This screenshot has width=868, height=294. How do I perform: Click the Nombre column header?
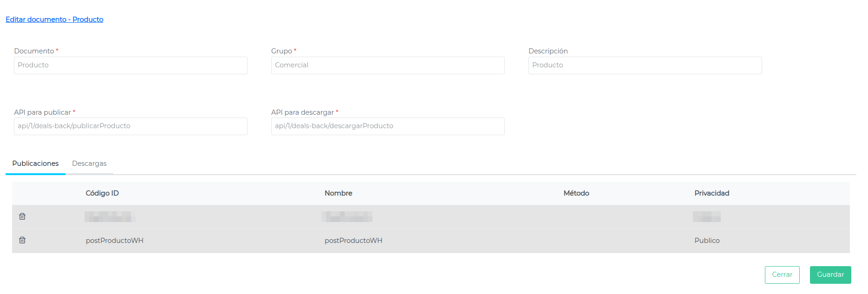pos(338,193)
